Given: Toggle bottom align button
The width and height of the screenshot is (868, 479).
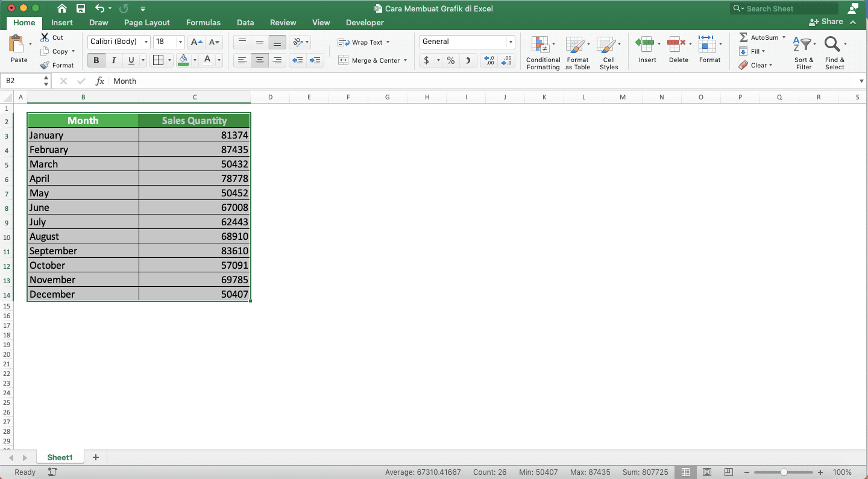Looking at the screenshot, I should click(277, 42).
